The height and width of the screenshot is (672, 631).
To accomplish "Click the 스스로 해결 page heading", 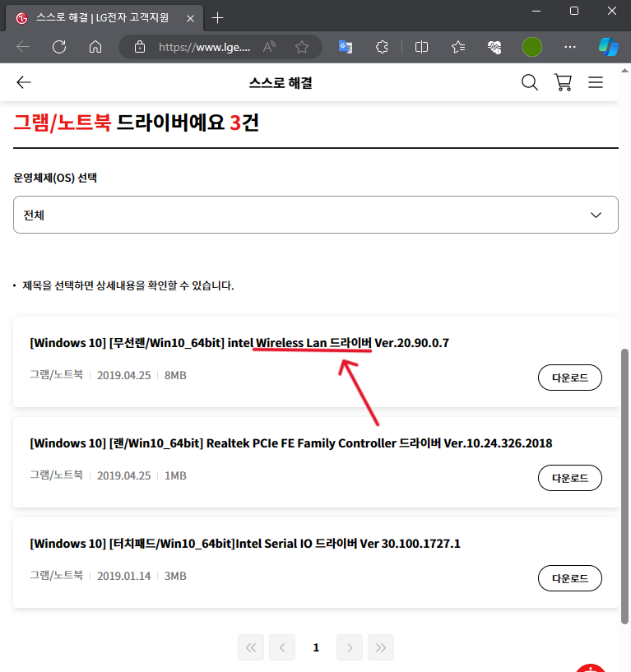I will click(281, 83).
